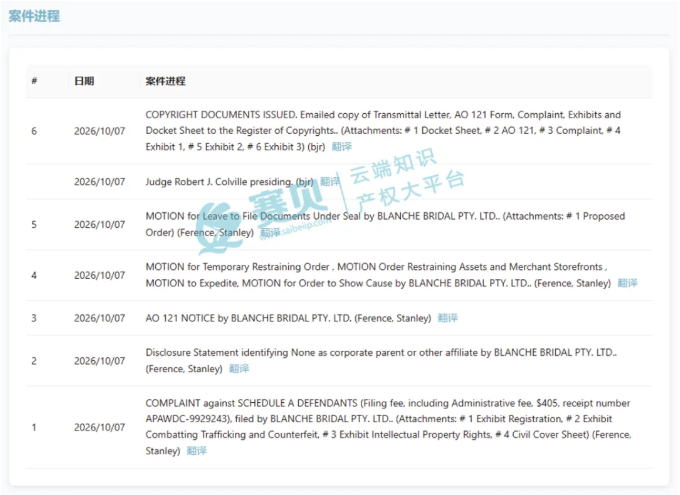This screenshot has height=495, width=680.
Task: Select row number 1 cell
Action: pos(34,427)
